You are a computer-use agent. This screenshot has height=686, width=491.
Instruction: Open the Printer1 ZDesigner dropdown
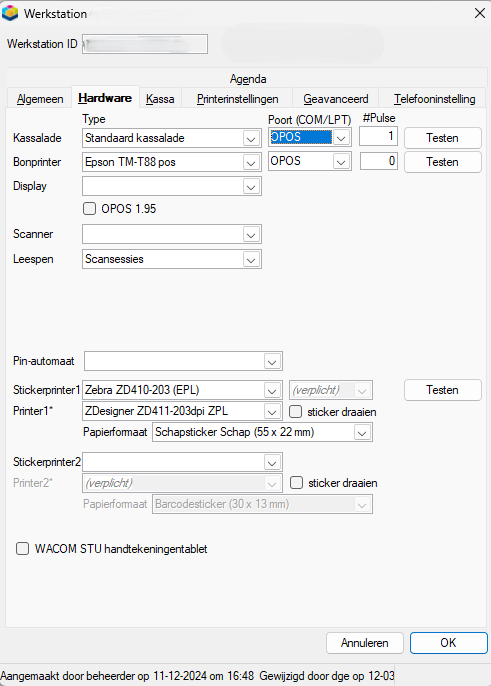pos(272,412)
